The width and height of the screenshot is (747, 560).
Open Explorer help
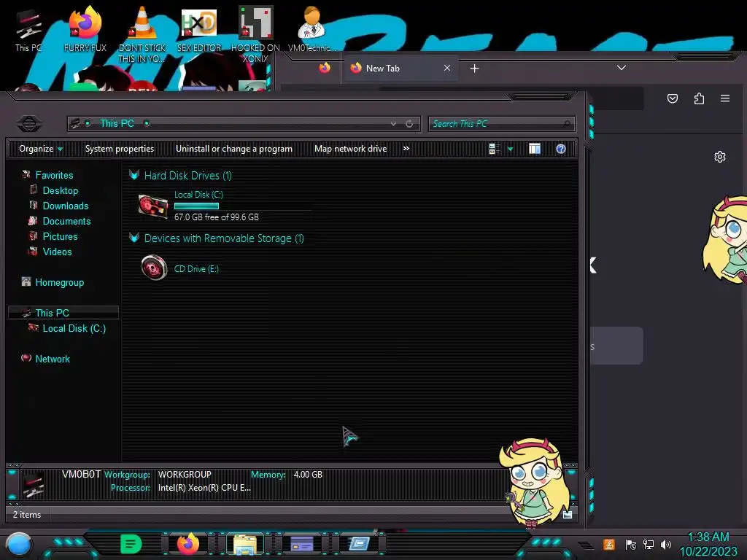tap(561, 149)
